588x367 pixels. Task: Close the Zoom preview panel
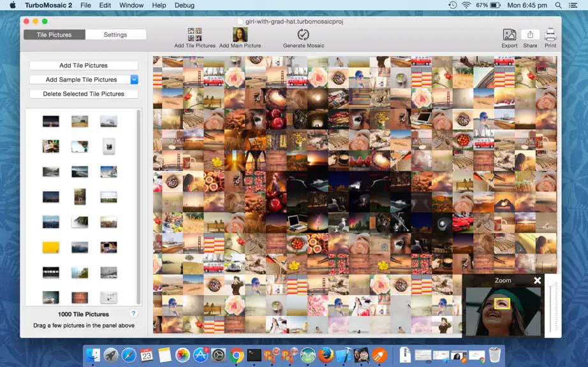537,280
